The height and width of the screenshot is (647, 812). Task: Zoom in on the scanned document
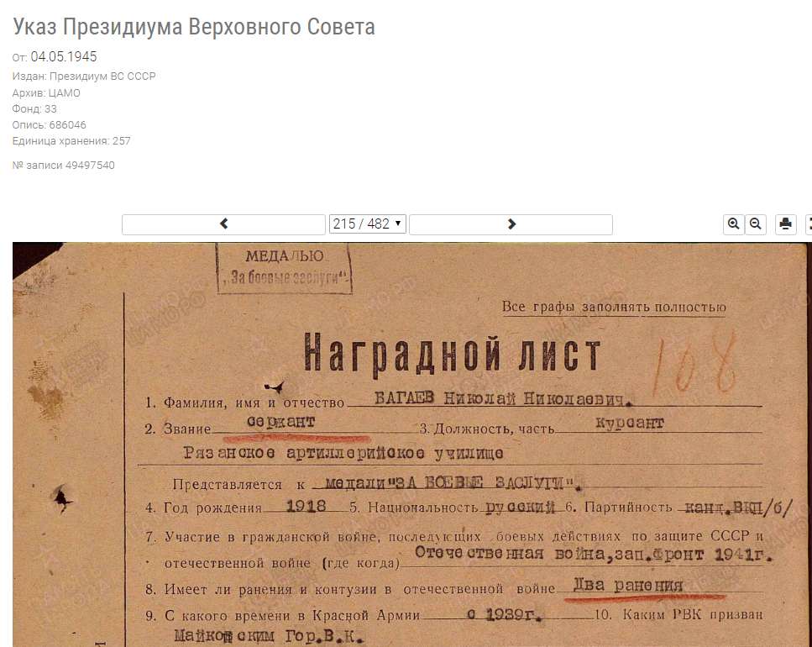(733, 224)
